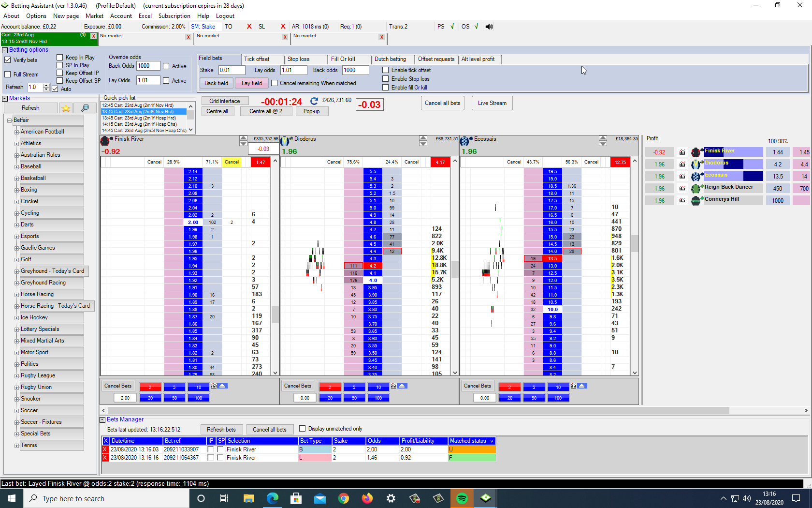Screen dimensions: 812x508
Task: Switch to the Dutch betting tab
Action: pos(392,59)
